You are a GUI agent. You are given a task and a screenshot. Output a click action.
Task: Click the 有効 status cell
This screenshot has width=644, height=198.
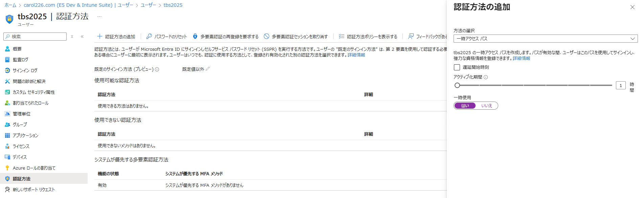coord(102,185)
